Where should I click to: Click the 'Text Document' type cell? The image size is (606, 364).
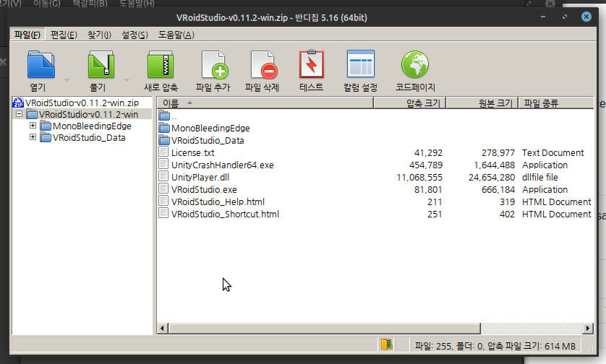pos(552,152)
